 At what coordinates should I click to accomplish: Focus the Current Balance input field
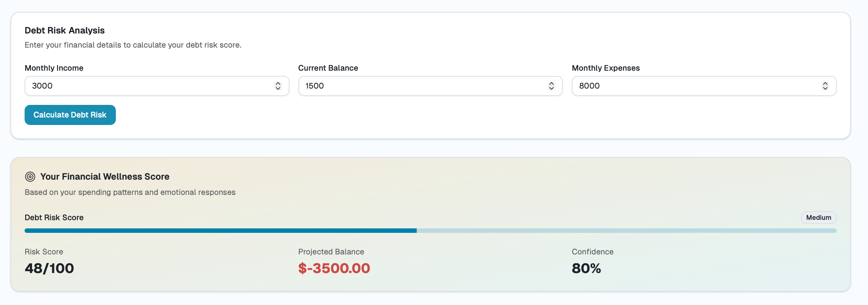(430, 86)
